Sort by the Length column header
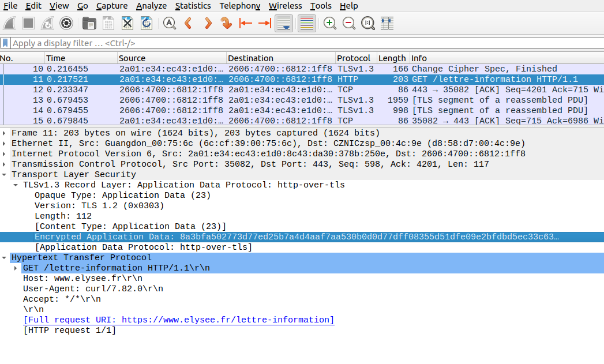This screenshot has height=364, width=604. 393,58
